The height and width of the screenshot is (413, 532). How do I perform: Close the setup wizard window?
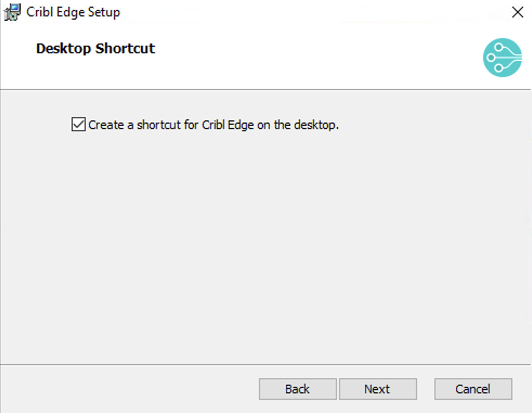[x=517, y=12]
